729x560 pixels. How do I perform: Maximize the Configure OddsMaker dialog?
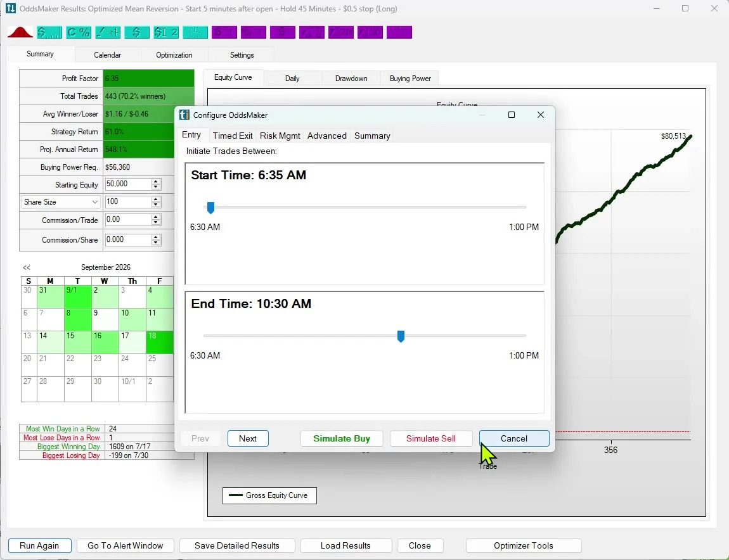click(x=512, y=115)
